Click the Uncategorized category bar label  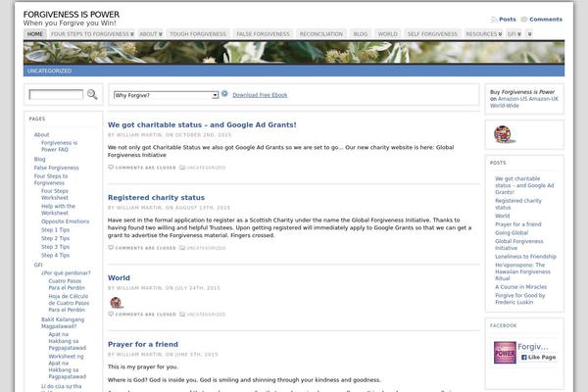(49, 71)
